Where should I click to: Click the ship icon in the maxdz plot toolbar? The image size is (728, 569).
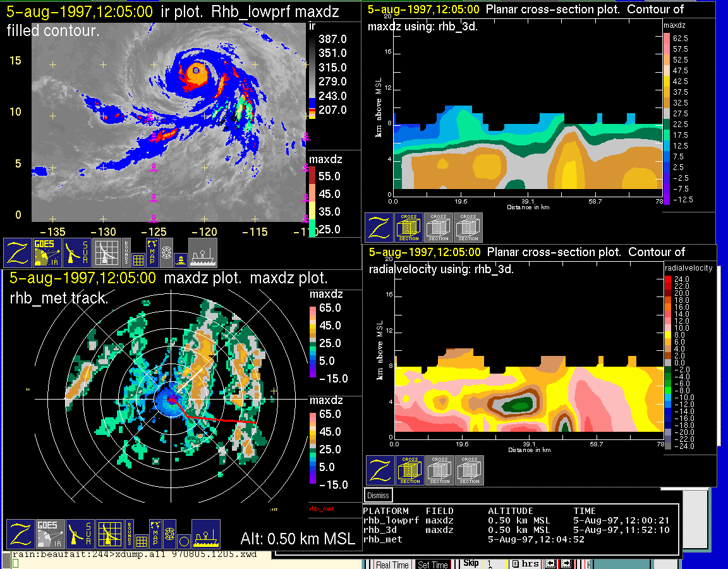(206, 534)
